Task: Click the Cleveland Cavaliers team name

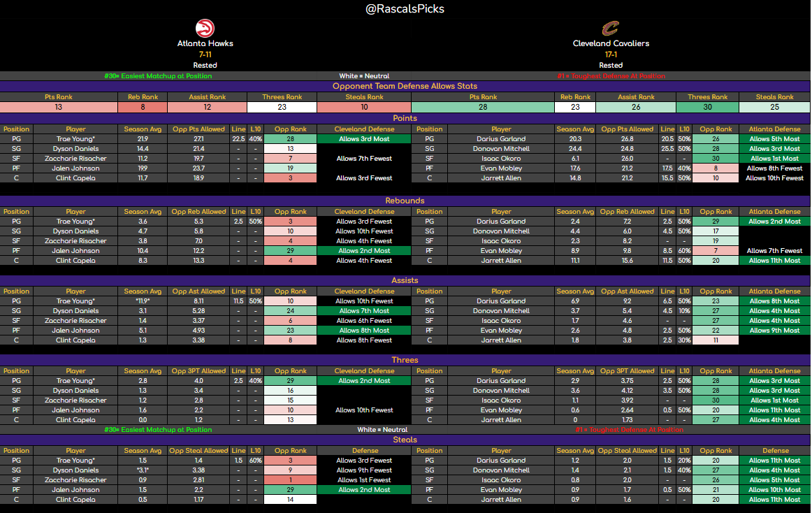Action: pos(611,43)
